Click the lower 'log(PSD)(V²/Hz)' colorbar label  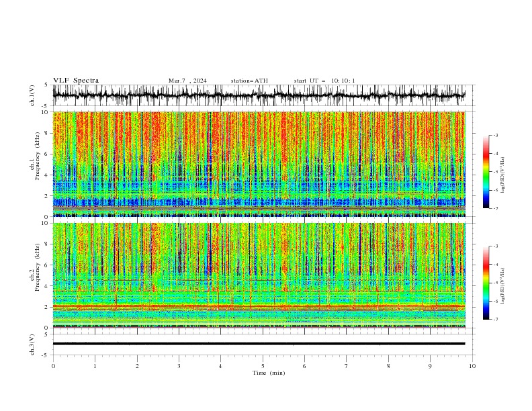[x=502, y=286]
